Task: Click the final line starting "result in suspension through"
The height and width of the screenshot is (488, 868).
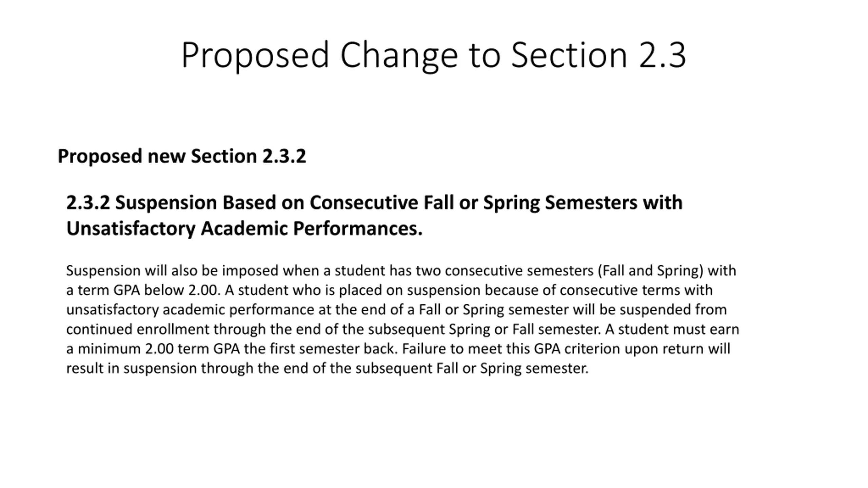Action: coord(327,368)
